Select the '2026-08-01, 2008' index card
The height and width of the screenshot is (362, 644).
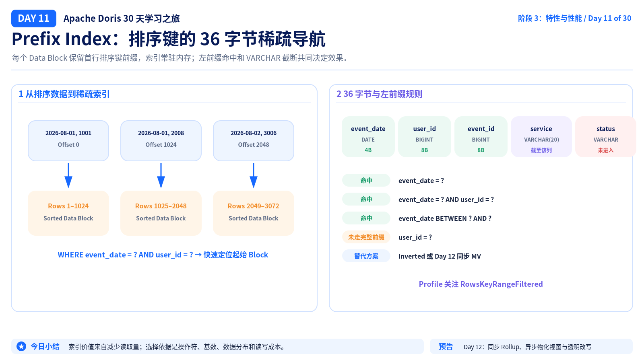(x=161, y=141)
